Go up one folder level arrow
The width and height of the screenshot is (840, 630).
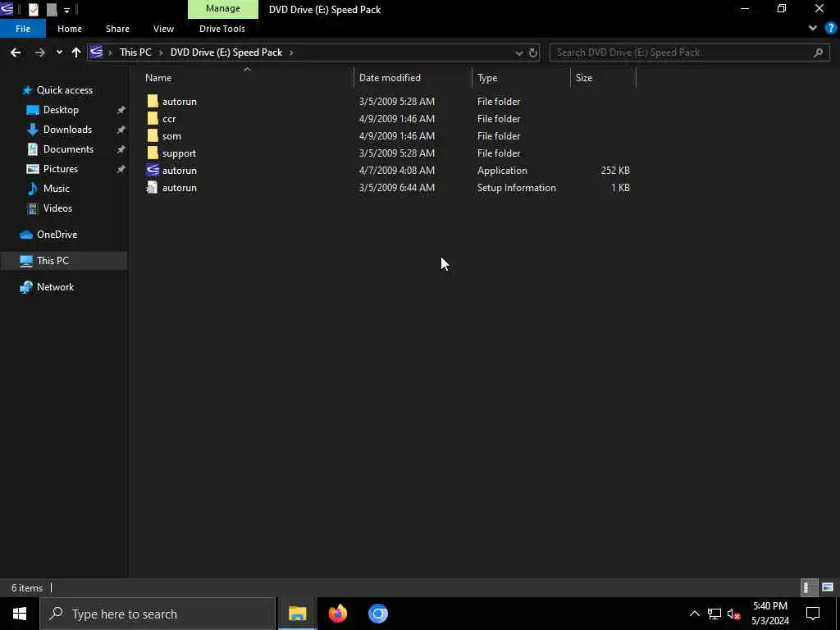coord(76,52)
